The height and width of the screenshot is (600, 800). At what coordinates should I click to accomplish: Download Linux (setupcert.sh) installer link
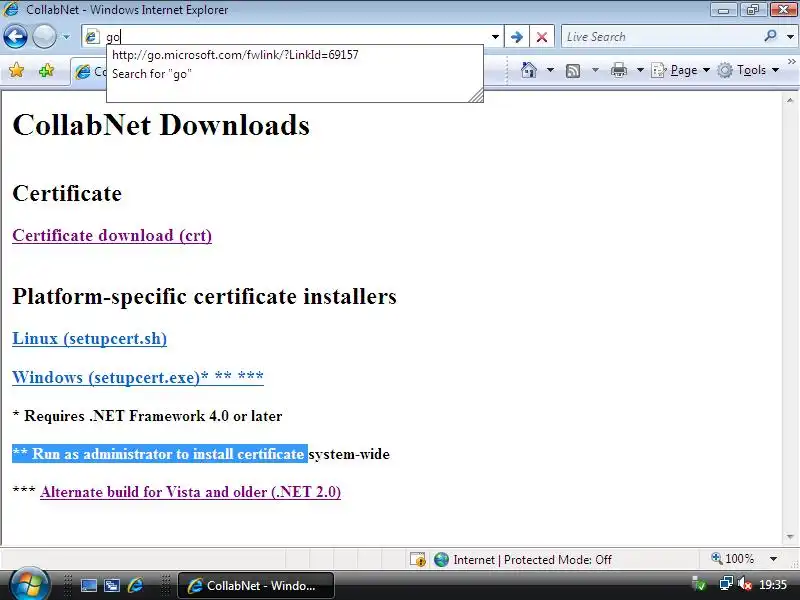(x=89, y=339)
